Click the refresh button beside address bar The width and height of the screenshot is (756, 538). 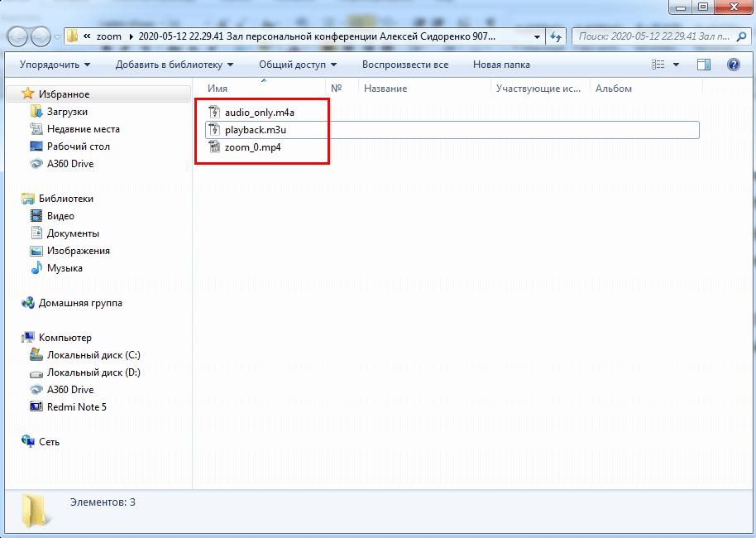[557, 36]
